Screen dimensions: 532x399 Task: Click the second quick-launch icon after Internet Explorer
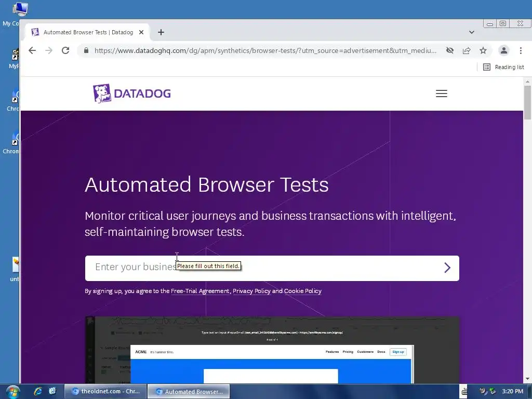(x=52, y=391)
